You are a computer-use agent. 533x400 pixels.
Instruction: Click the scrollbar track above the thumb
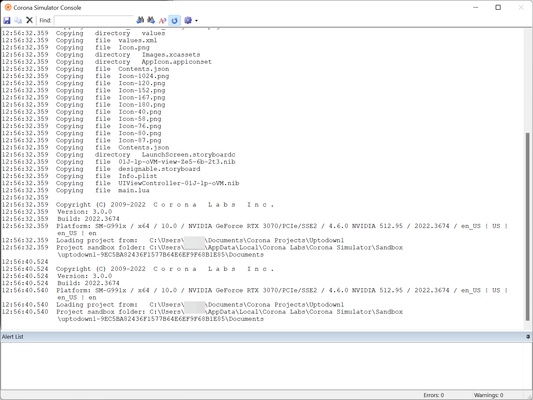coord(528,81)
